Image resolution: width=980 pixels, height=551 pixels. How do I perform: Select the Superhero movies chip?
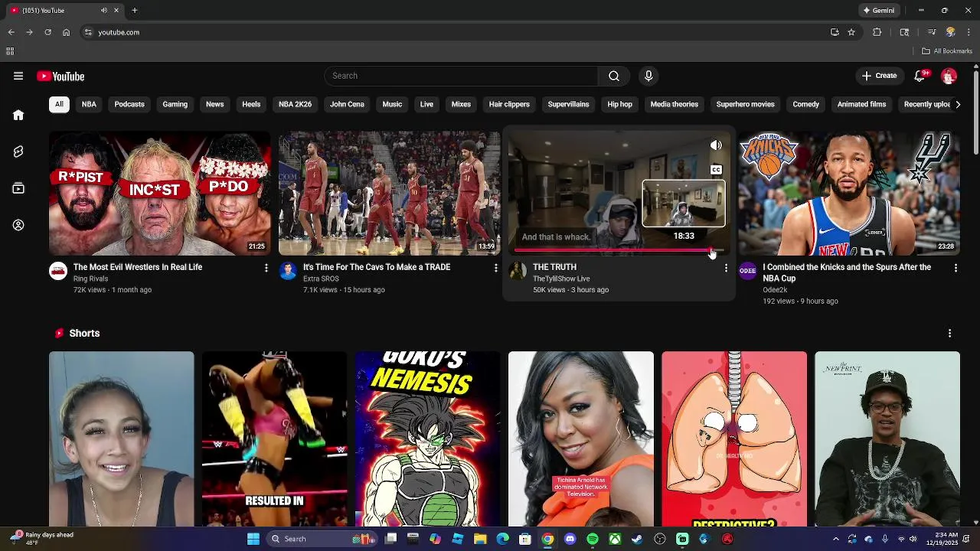tap(745, 104)
